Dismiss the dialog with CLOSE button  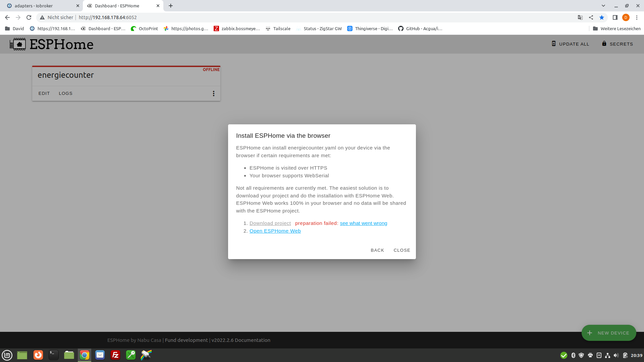click(402, 250)
